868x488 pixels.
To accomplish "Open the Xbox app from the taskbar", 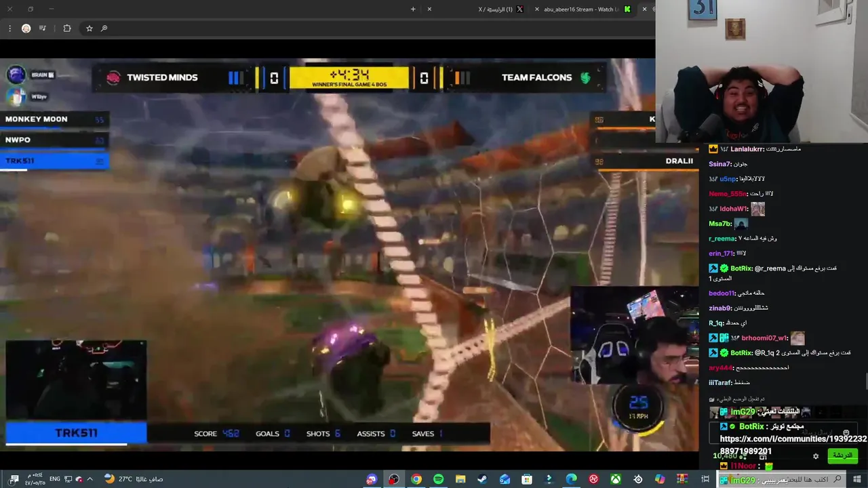I will click(x=616, y=479).
